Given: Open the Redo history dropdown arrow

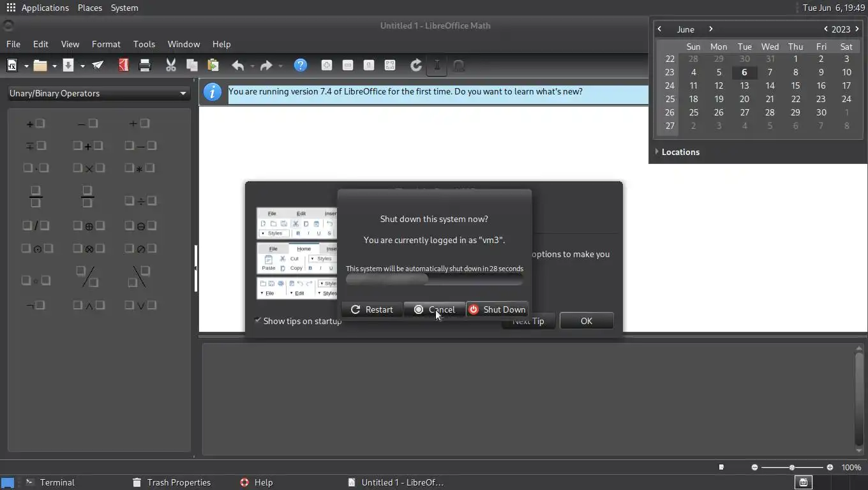Looking at the screenshot, I should (280, 66).
